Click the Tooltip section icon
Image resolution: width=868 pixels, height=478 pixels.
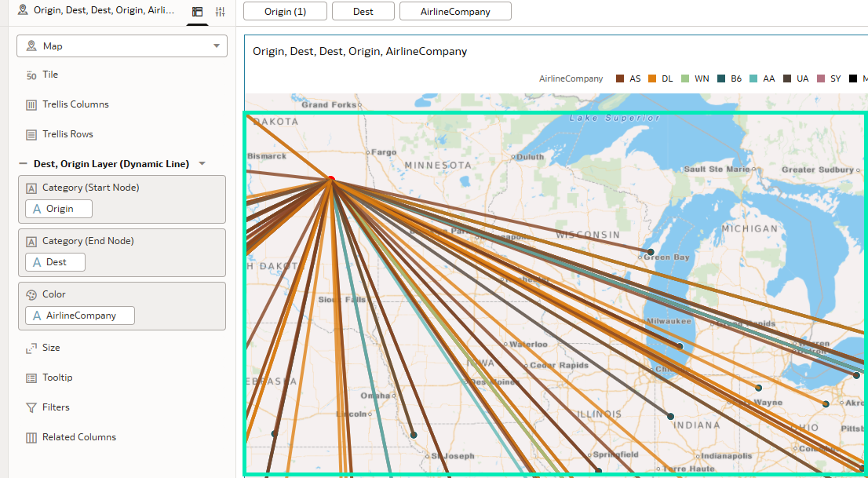(x=31, y=378)
